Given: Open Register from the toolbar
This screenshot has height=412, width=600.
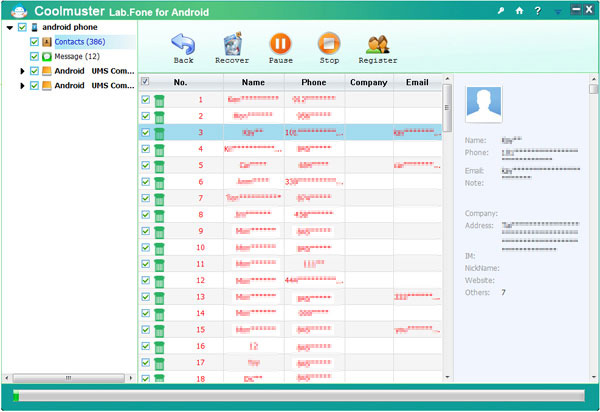Looking at the screenshot, I should click(378, 43).
